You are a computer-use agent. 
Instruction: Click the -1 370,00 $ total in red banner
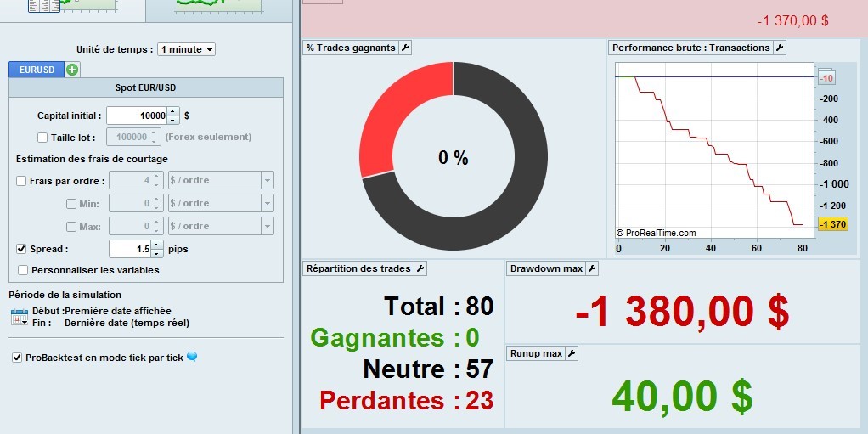click(x=792, y=21)
